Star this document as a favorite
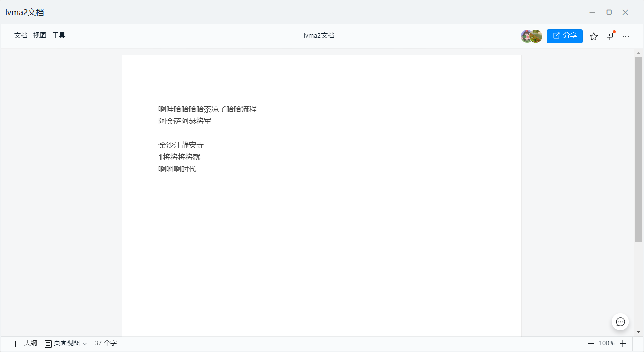This screenshot has height=352, width=644. point(594,36)
